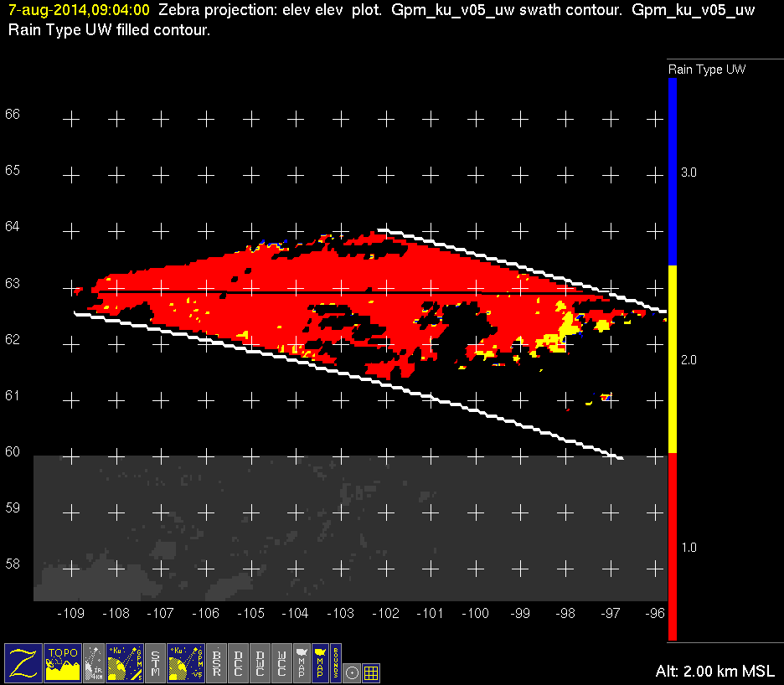Select the IR 4km satellite icon

94,663
